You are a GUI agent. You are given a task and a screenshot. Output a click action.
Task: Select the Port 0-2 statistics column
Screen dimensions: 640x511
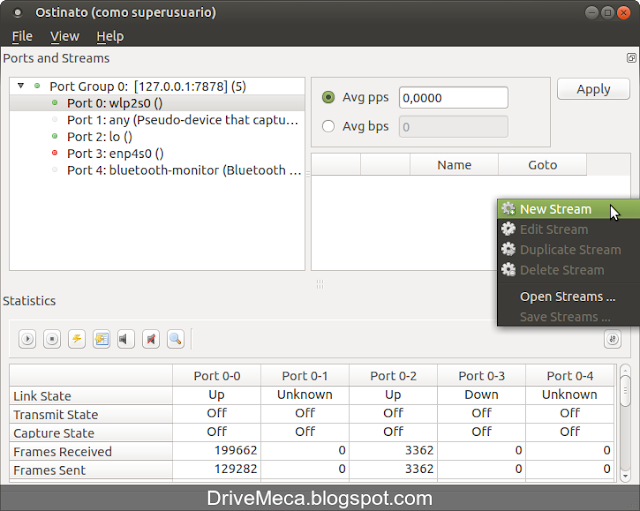[x=393, y=375]
